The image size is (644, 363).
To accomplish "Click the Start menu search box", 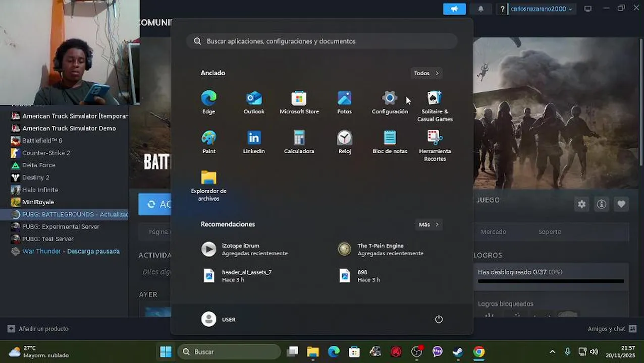I will 322,41.
